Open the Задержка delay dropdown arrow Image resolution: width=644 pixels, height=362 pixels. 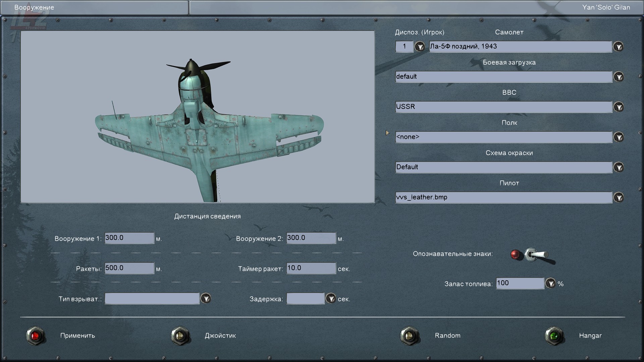coord(331,298)
